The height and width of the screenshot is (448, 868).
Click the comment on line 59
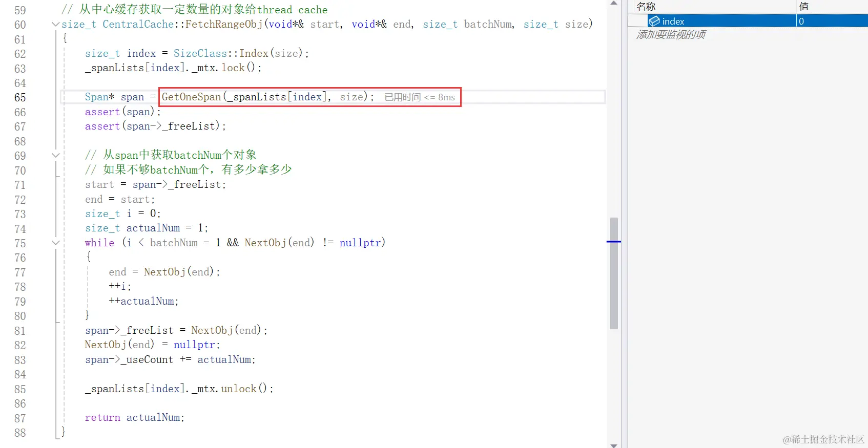coord(194,10)
